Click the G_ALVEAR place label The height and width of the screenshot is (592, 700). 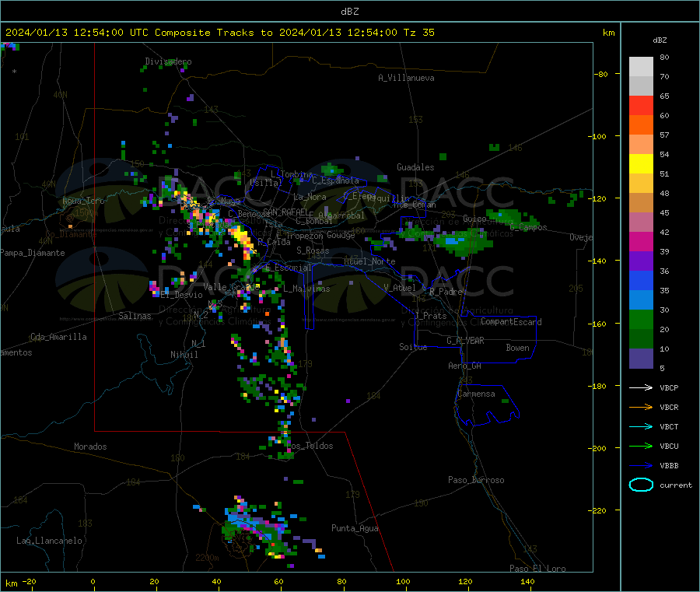[465, 340]
